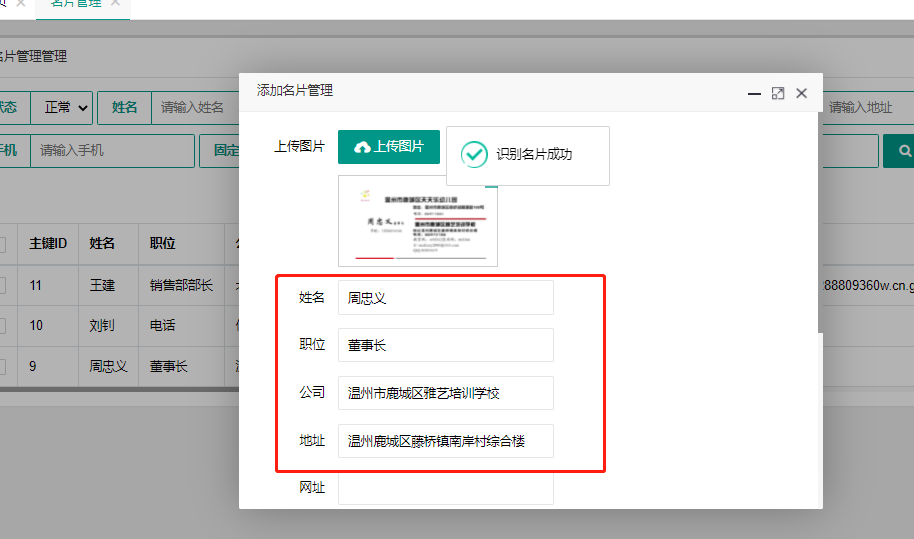Click the 公司 field with 温州市鹿城区雅艺培训学校

pyautogui.click(x=446, y=393)
